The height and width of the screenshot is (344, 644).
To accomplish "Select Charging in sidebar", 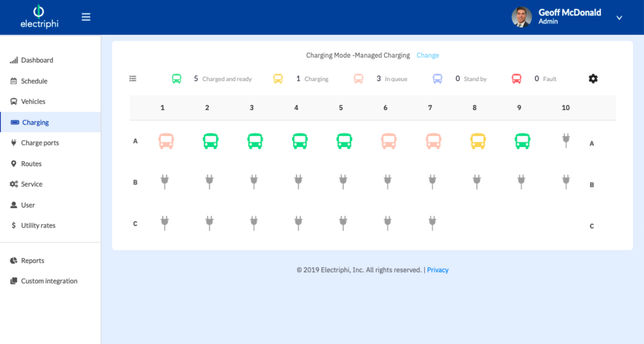I will pyautogui.click(x=50, y=122).
